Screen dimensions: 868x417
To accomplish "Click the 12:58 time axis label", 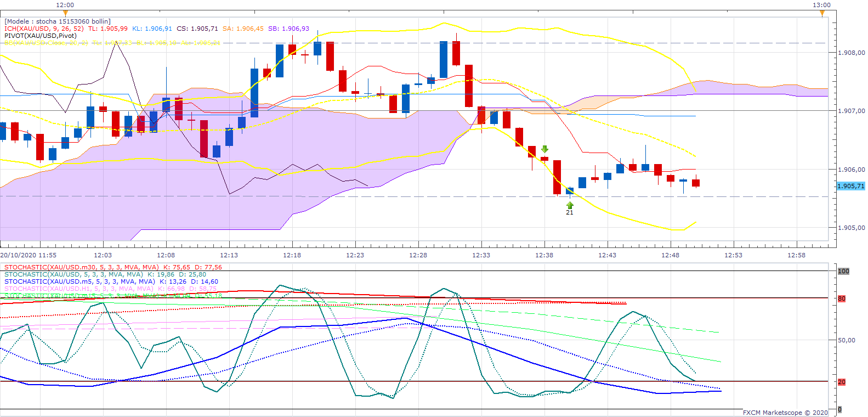I will [x=796, y=255].
